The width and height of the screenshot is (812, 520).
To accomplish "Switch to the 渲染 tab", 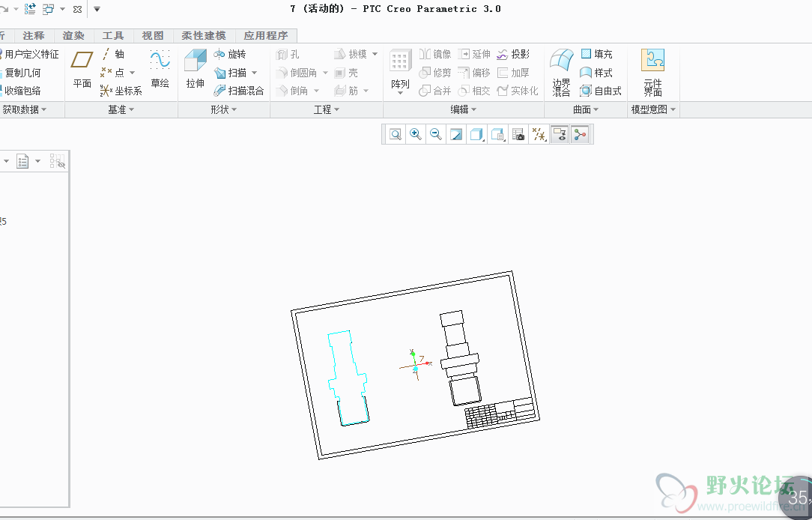I will [73, 36].
